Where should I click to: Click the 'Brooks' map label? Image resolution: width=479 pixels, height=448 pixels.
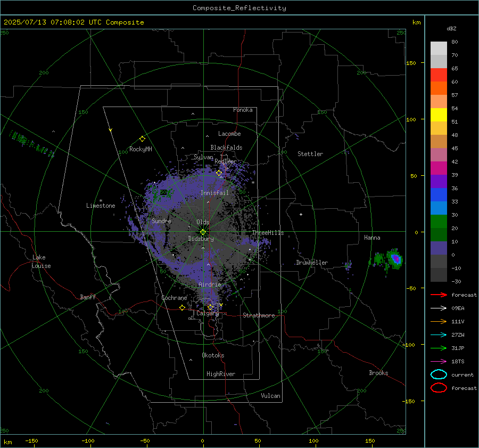(378, 373)
